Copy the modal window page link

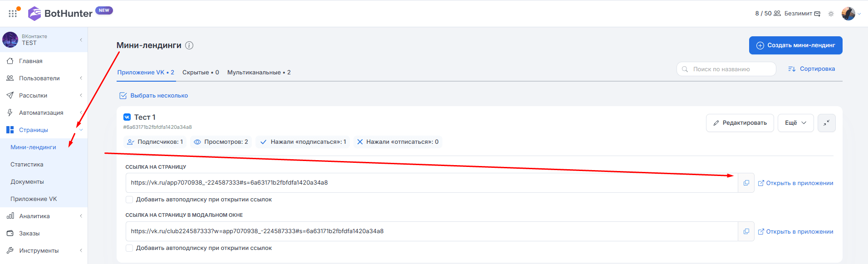746,231
